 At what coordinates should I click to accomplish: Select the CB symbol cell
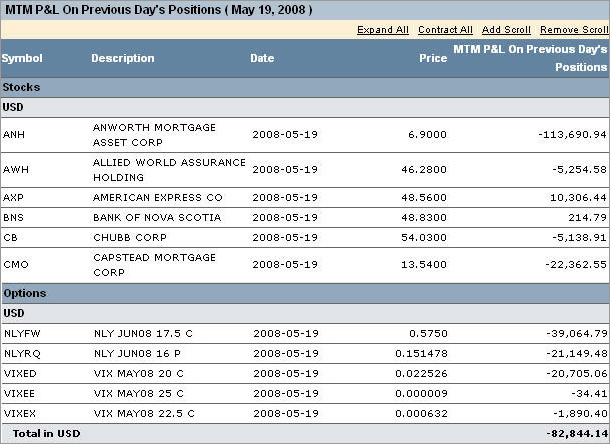(11, 237)
